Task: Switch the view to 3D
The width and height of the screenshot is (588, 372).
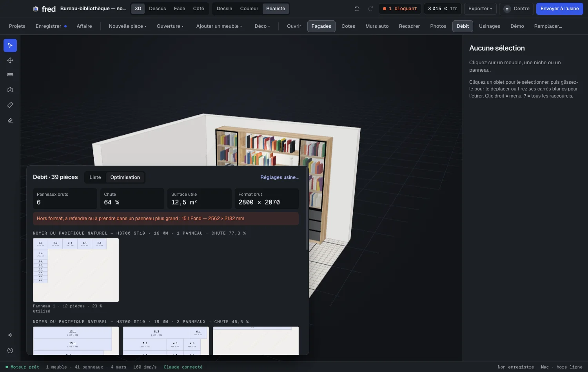Action: click(138, 9)
